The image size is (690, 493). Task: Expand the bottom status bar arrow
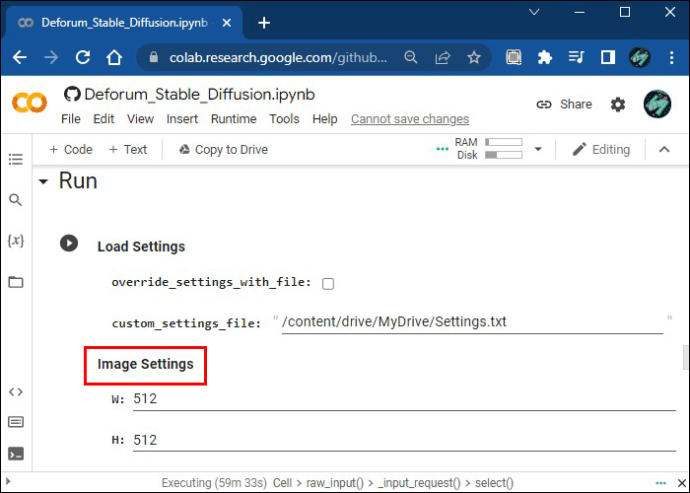[8, 482]
